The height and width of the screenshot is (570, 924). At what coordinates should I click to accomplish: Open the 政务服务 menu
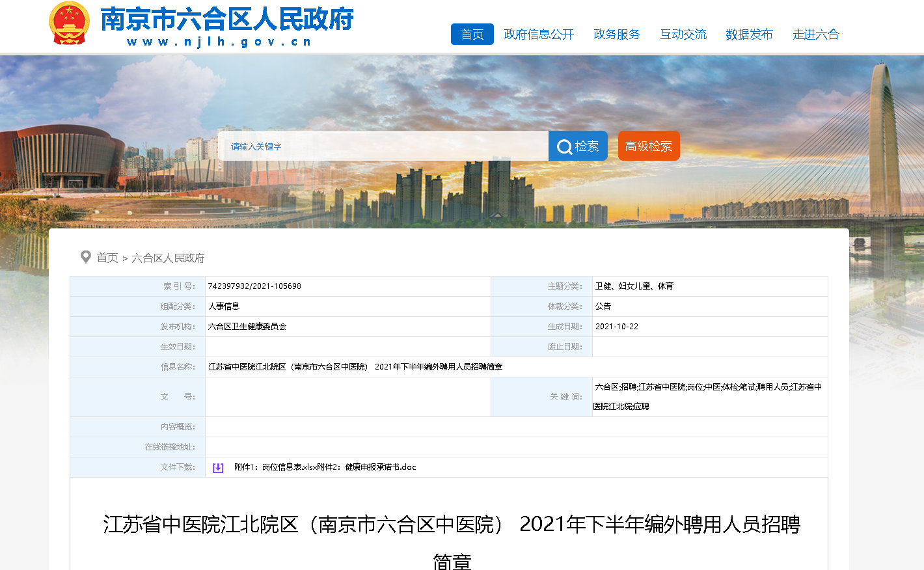pyautogui.click(x=617, y=34)
